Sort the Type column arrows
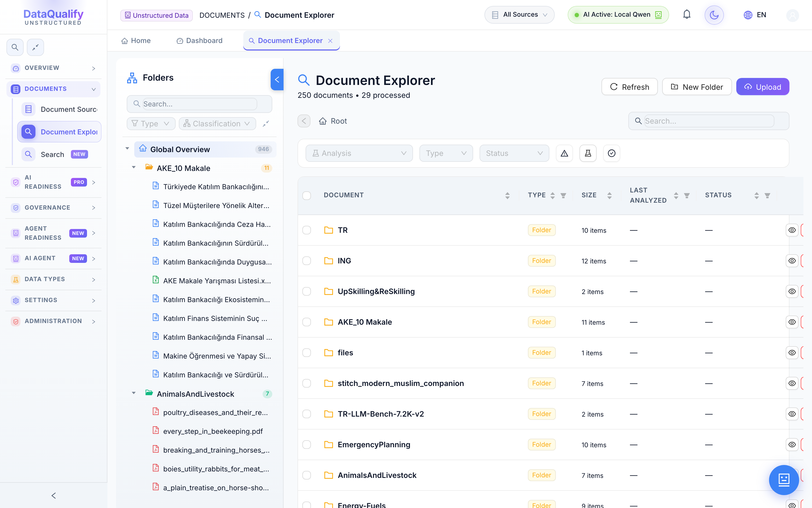 coord(553,196)
